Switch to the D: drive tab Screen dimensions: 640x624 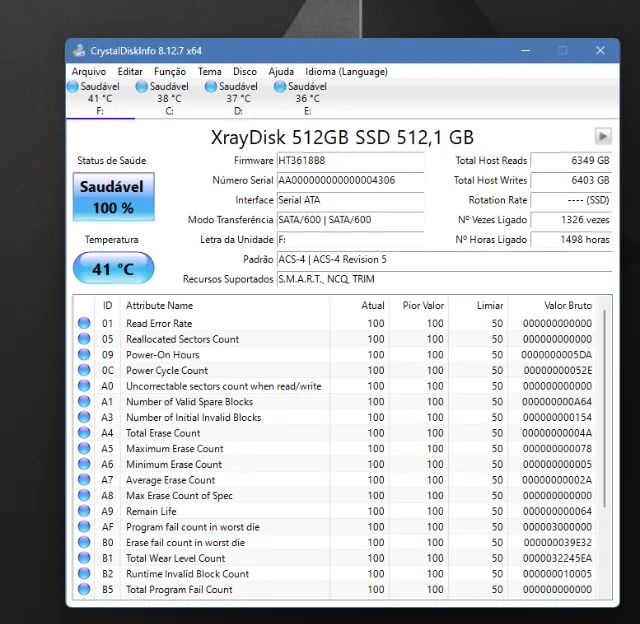238,98
